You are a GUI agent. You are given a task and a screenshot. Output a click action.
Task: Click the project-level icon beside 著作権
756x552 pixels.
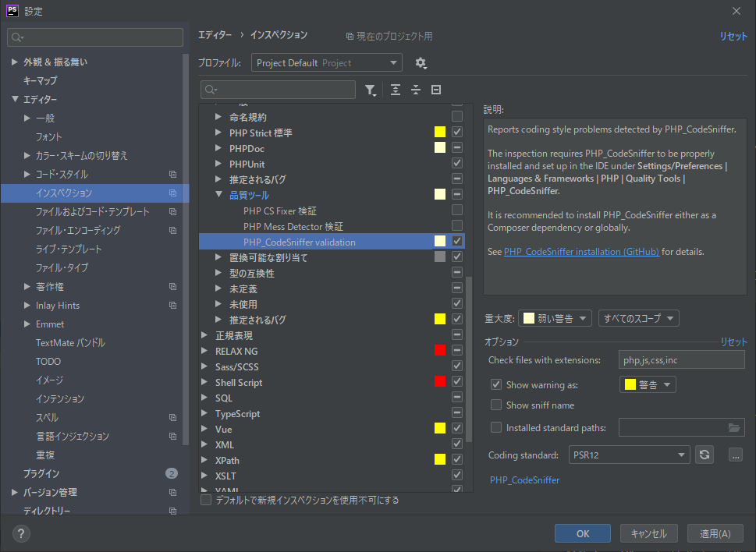point(172,287)
